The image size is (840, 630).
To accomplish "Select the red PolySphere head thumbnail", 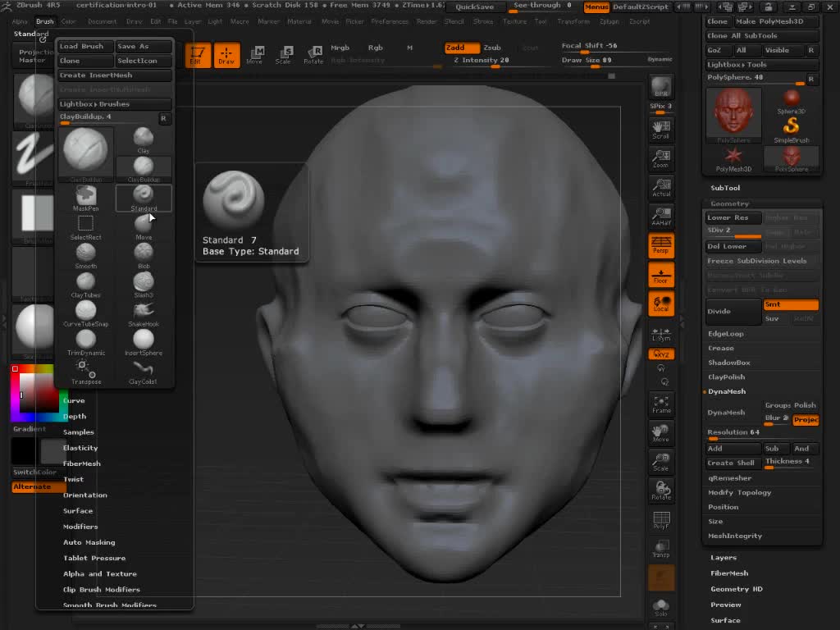I will point(733,115).
